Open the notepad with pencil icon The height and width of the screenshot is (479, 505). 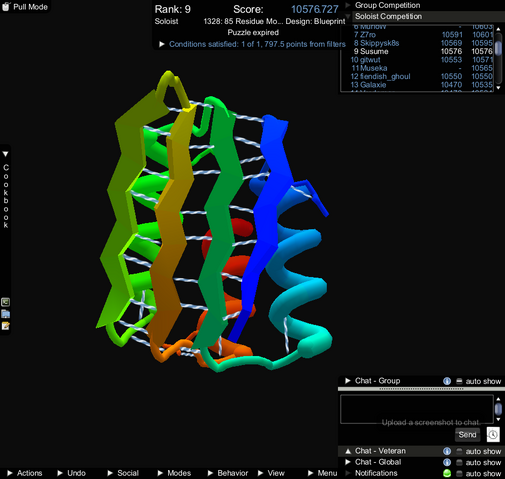[x=6, y=326]
